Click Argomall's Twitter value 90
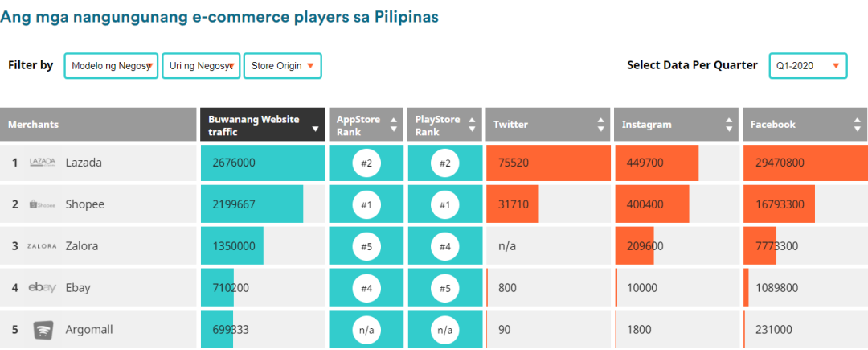This screenshot has height=350, width=868. coord(504,330)
